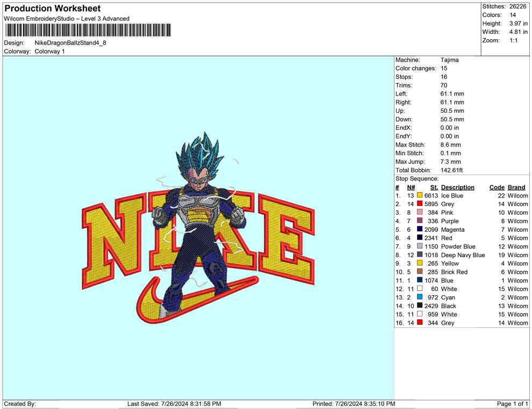This screenshot has height=409, width=532.
Task: Click 'Printed: 7/26/2024 8:35:10 PM' text
Action: [x=354, y=404]
